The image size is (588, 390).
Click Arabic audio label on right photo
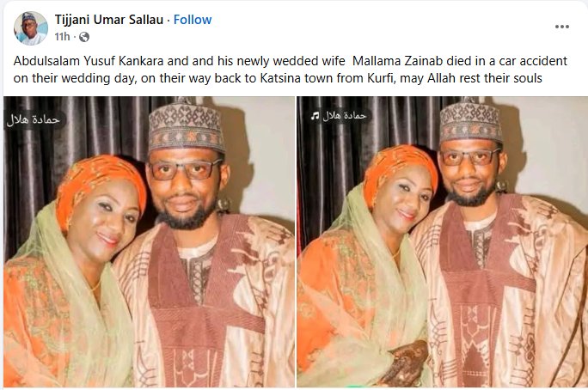339,116
